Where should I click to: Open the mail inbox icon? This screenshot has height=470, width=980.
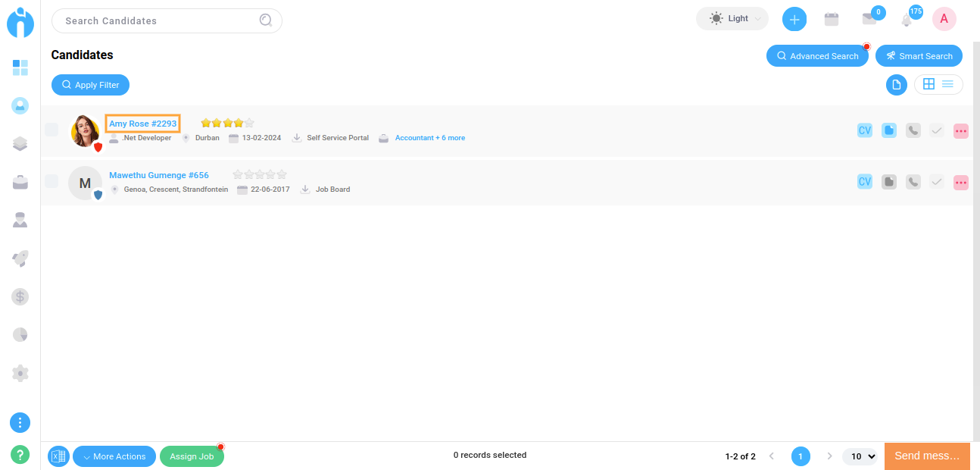pos(869,20)
